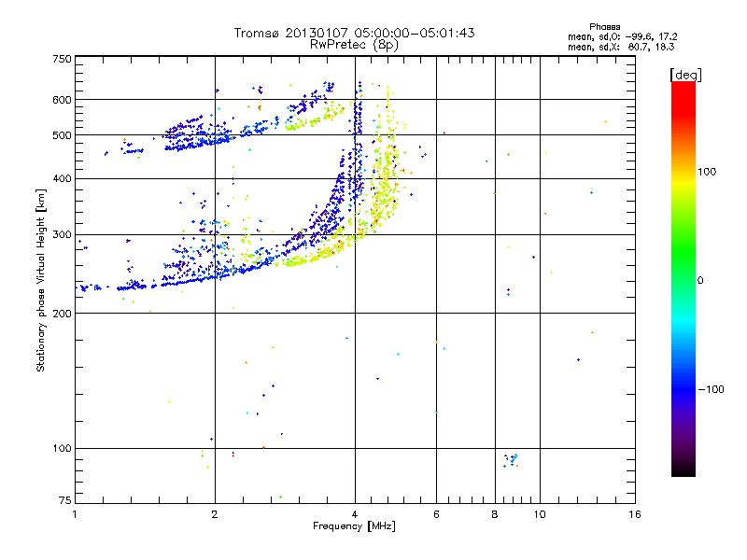This screenshot has height=560, width=747.
Task: Click the y-axis label '500'
Action: coord(62,135)
